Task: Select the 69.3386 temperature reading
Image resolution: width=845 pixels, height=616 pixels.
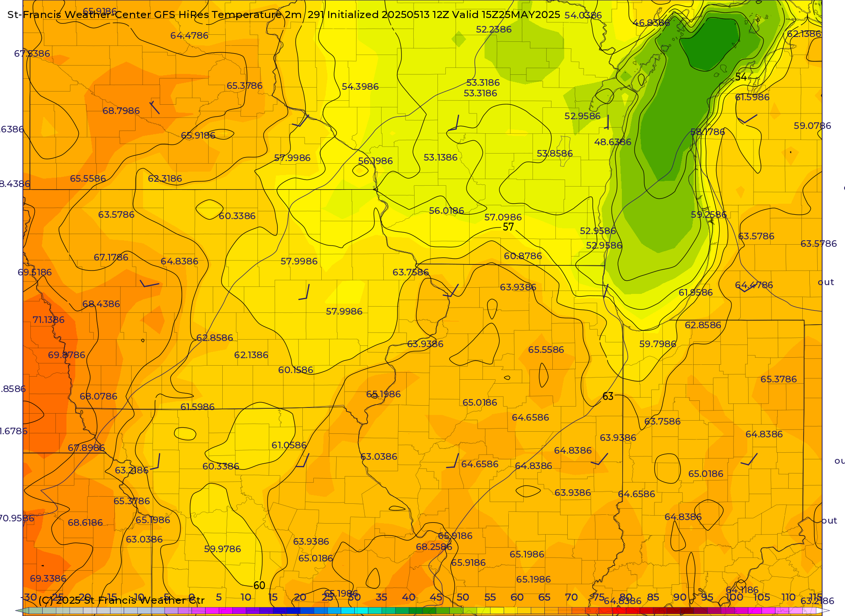Action: pyautogui.click(x=48, y=579)
